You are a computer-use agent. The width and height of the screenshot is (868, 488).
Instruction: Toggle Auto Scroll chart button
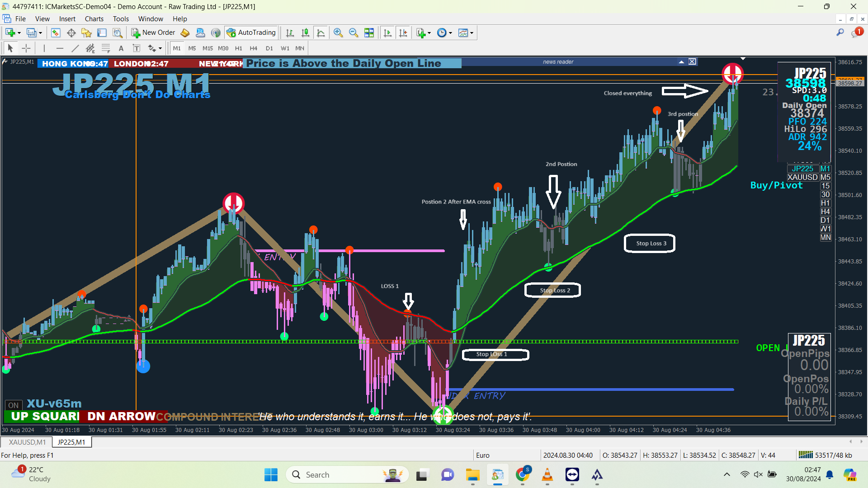pos(387,33)
